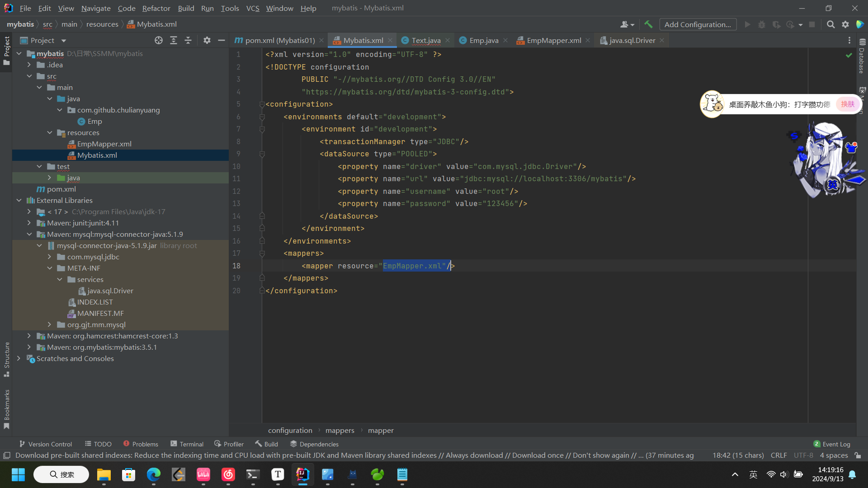Collapse the META-INF folder
This screenshot has width=868, height=488.
point(50,268)
